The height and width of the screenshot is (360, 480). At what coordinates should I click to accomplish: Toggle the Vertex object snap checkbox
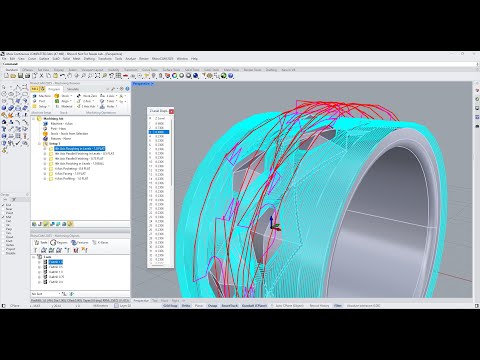3,245
